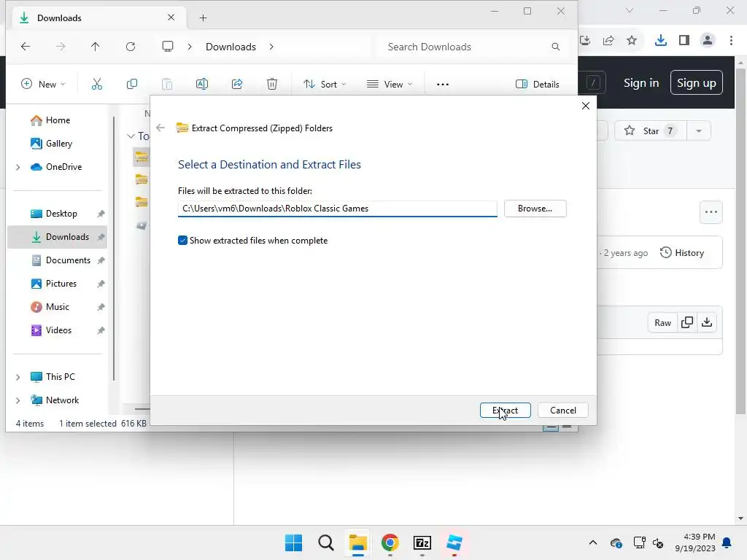
Task: Open the See more ellipsis in Explorer toolbar
Action: tap(443, 85)
